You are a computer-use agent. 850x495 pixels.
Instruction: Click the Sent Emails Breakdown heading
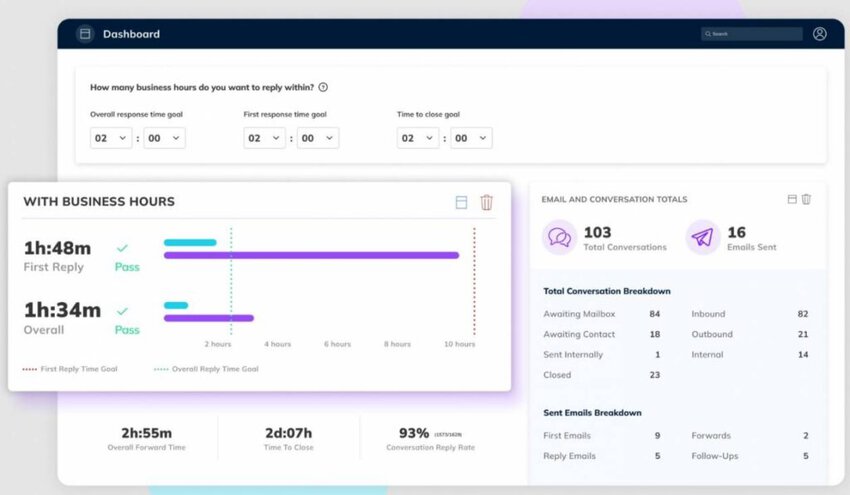pyautogui.click(x=592, y=413)
